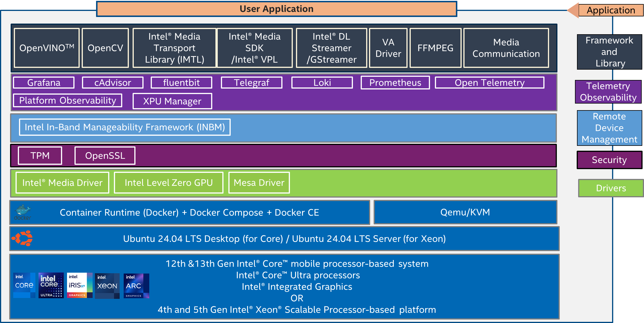
Task: Click the Drivers legend box
Action: click(611, 188)
